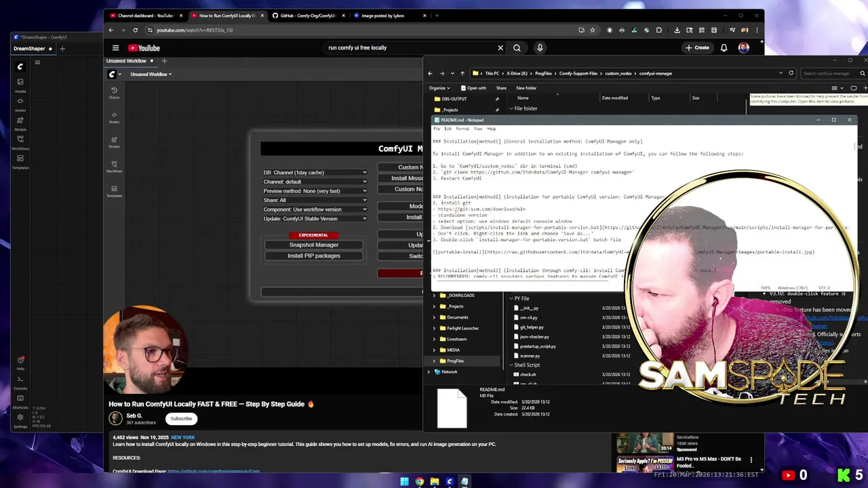Open the Channel: default dropdown
This screenshot has height=488, width=868.
(x=315, y=182)
